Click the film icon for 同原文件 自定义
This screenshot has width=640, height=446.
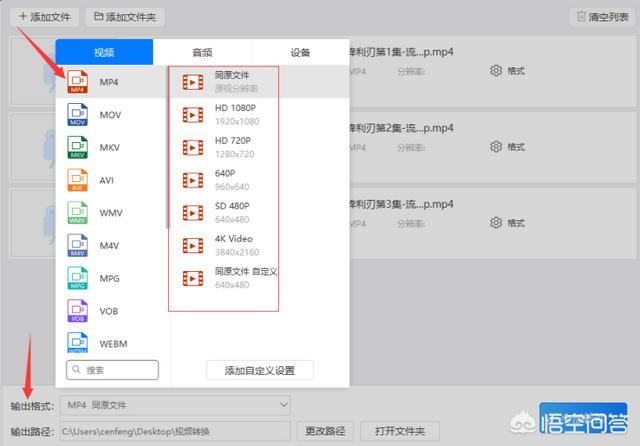click(193, 278)
